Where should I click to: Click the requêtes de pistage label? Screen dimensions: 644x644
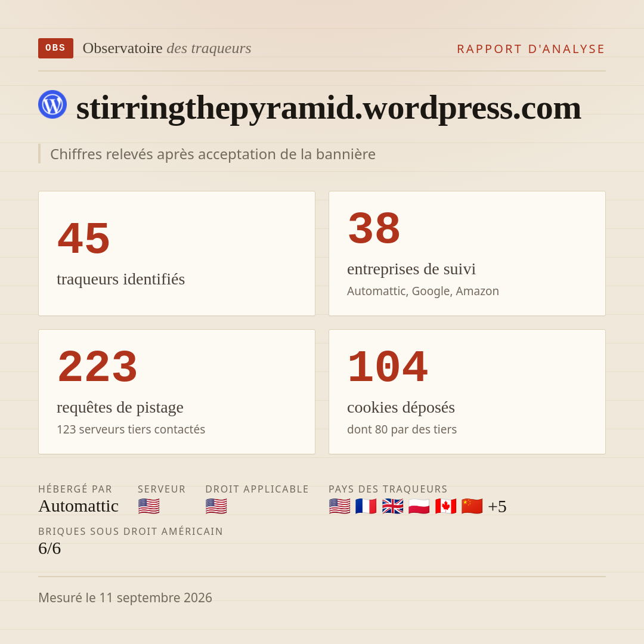tap(120, 407)
